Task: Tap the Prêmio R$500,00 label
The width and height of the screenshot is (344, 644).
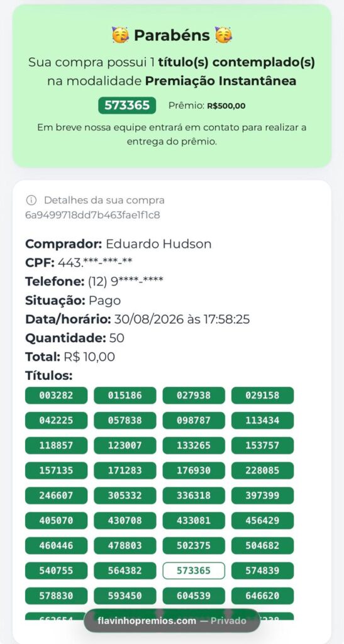Action: [207, 106]
